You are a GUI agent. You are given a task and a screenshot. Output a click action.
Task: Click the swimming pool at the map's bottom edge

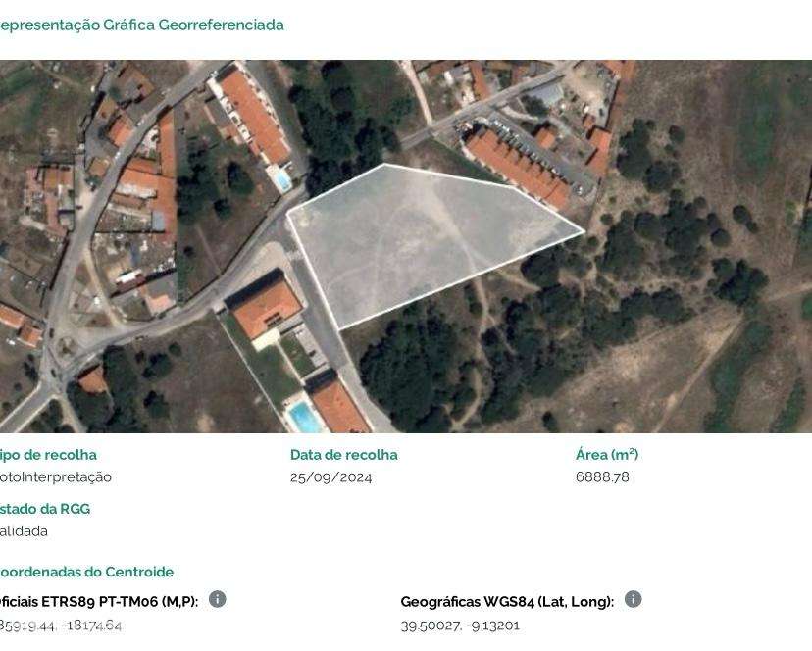coord(305,419)
